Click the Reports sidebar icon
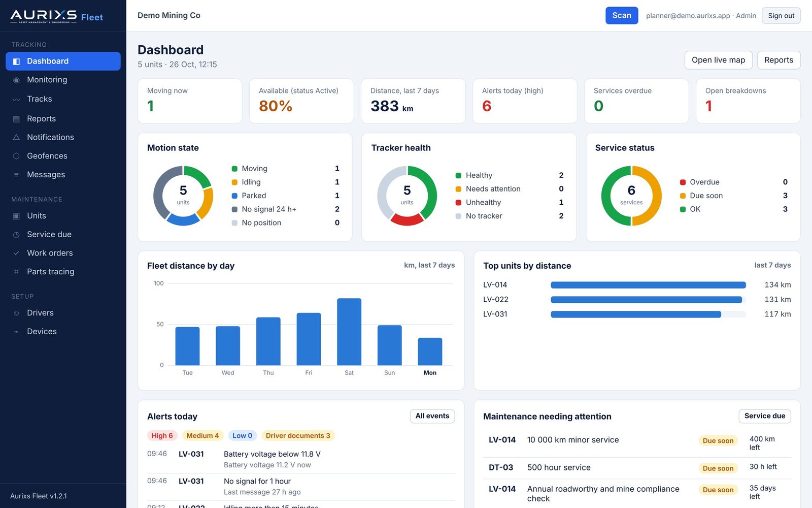The height and width of the screenshot is (508, 812). coord(16,119)
